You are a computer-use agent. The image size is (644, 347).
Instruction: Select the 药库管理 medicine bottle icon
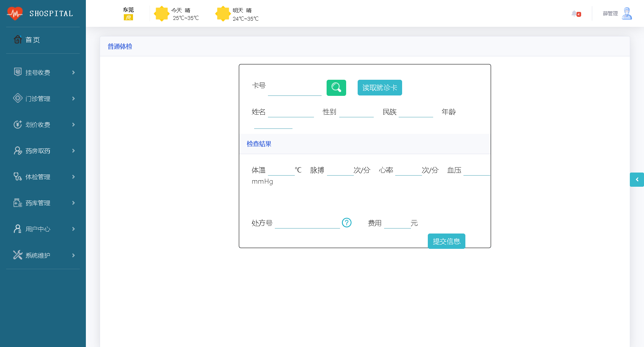[17, 203]
